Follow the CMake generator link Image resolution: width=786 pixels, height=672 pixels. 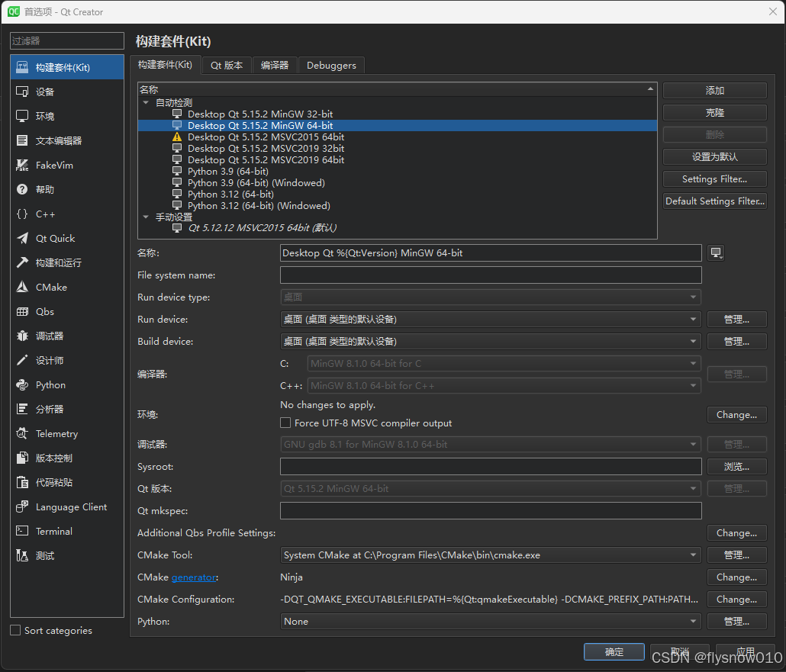[194, 577]
